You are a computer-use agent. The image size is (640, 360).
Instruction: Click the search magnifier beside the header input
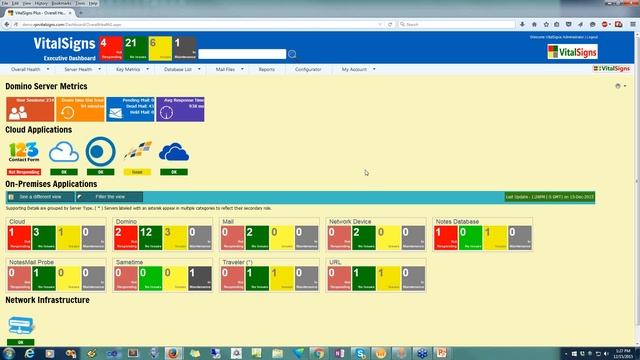pos(292,54)
